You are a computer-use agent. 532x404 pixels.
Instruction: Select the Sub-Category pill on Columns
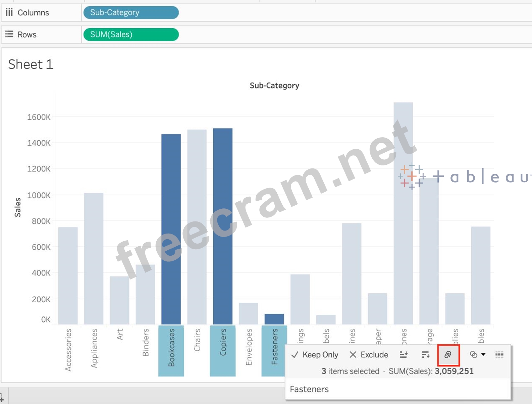tap(131, 12)
